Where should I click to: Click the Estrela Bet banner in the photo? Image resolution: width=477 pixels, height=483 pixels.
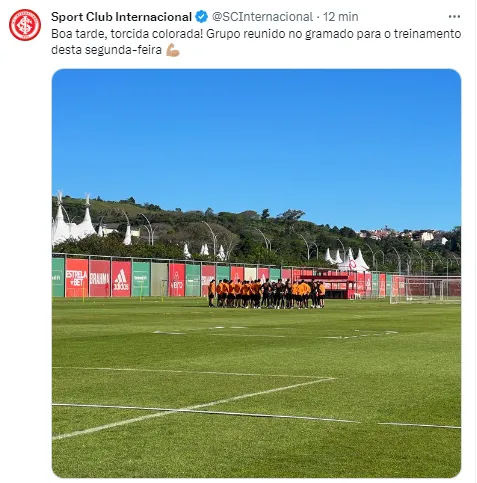(77, 278)
